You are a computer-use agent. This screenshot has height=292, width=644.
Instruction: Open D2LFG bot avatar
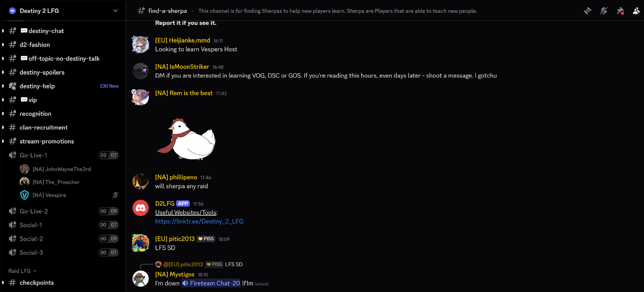click(140, 208)
